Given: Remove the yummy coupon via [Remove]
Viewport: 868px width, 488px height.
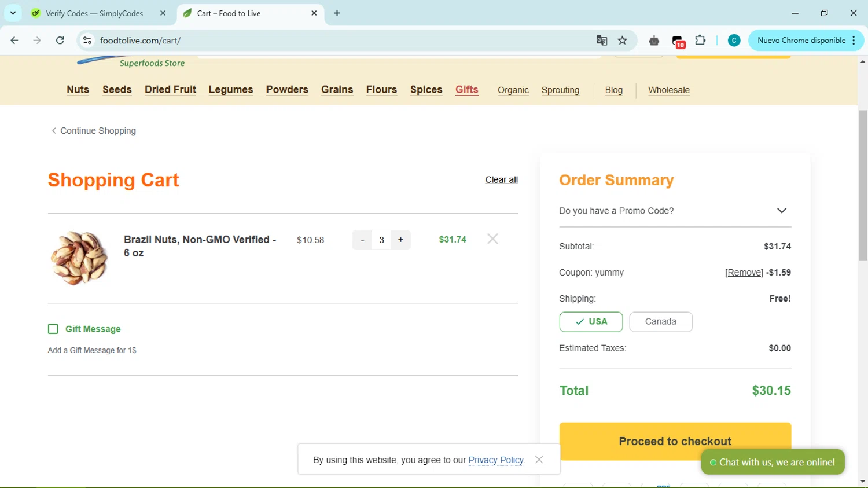Looking at the screenshot, I should [x=744, y=273].
